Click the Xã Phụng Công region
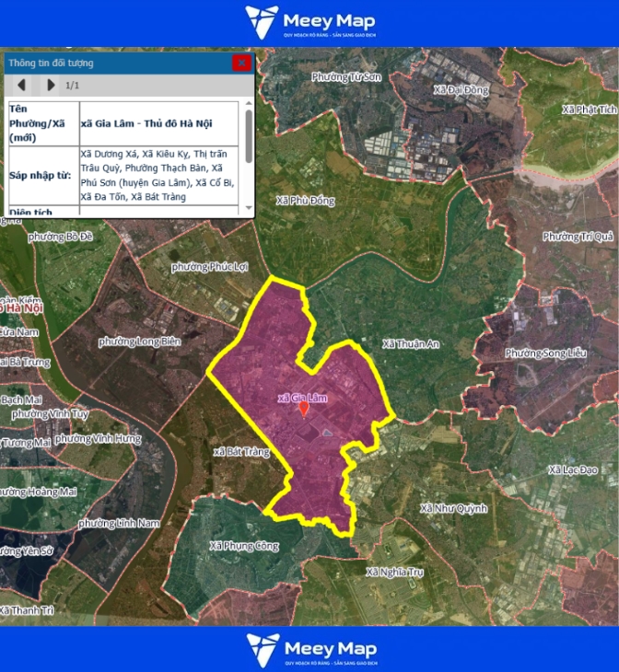619x672 pixels. pyautogui.click(x=243, y=546)
